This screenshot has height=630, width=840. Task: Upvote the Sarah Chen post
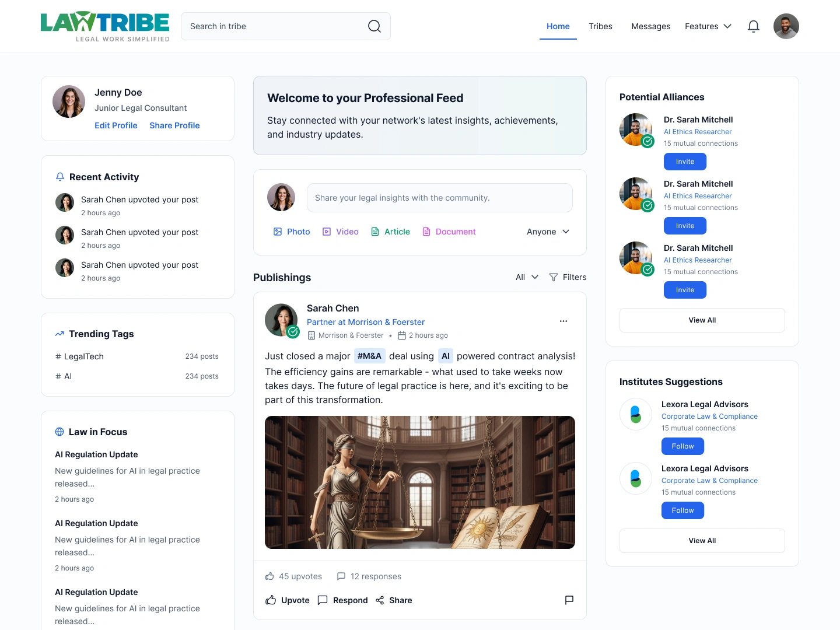coord(288,600)
